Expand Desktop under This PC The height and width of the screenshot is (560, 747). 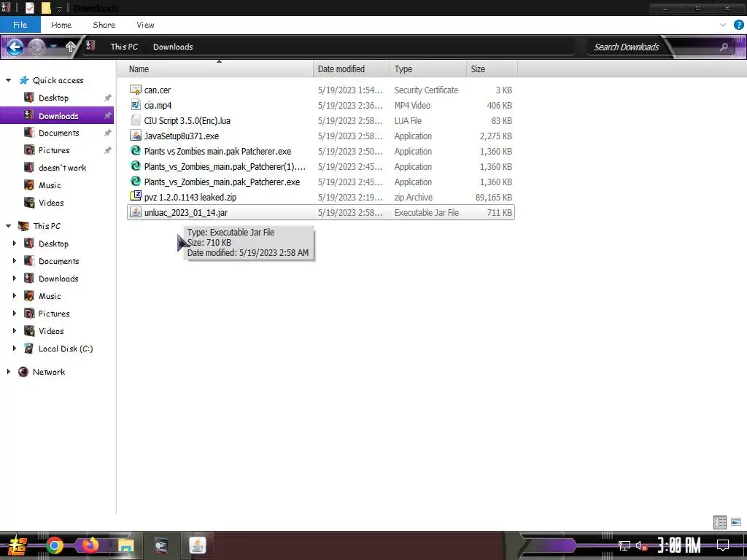pos(15,244)
